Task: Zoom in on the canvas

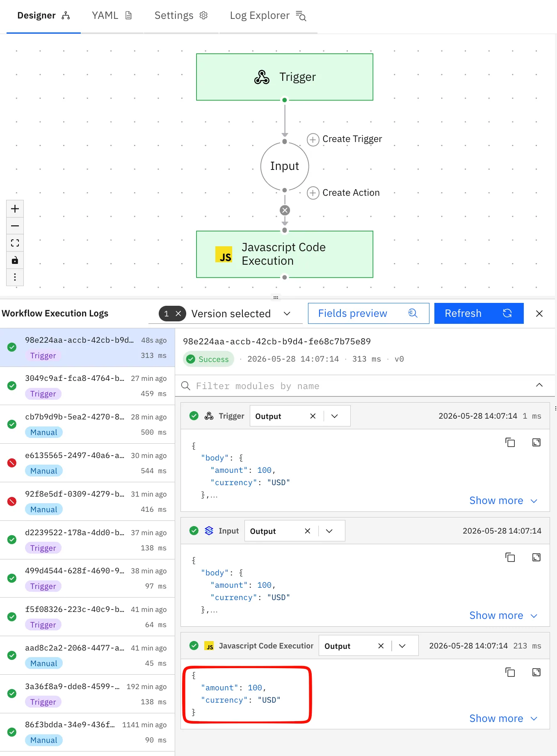Action: point(15,209)
